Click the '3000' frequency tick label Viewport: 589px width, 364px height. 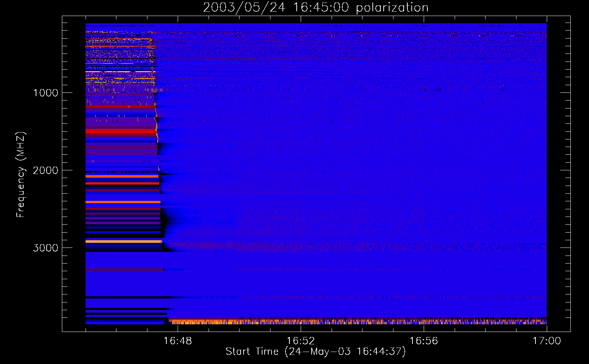pos(46,248)
